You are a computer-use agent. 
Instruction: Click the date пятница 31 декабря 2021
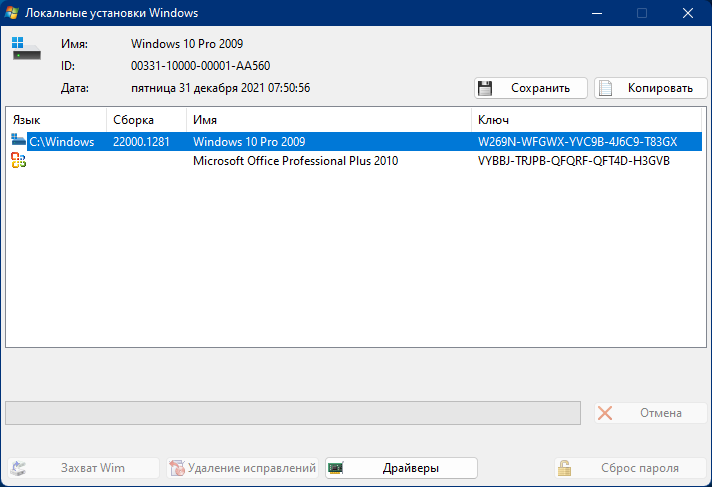(198, 88)
